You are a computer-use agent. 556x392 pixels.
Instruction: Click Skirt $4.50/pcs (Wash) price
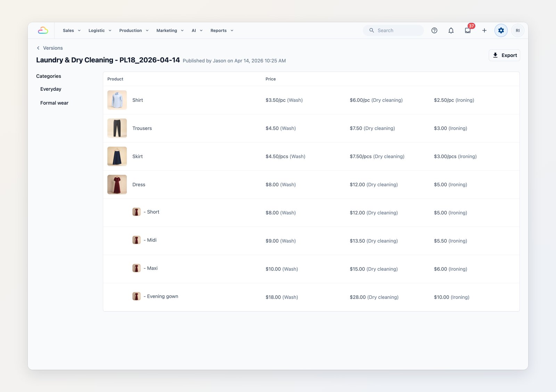(286, 156)
